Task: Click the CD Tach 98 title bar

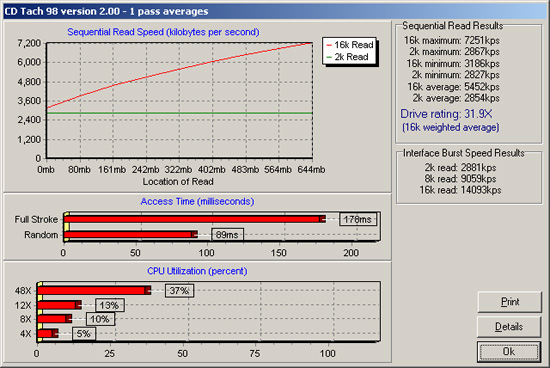Action: (x=275, y=11)
